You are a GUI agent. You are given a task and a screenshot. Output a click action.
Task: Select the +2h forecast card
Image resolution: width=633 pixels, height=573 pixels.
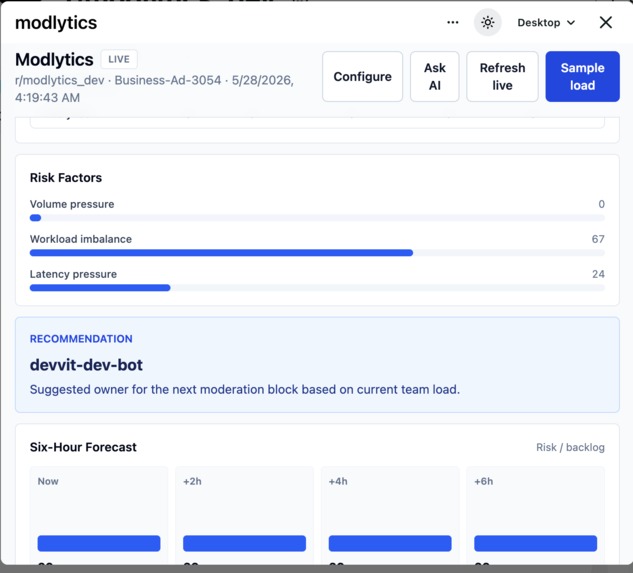click(x=244, y=515)
